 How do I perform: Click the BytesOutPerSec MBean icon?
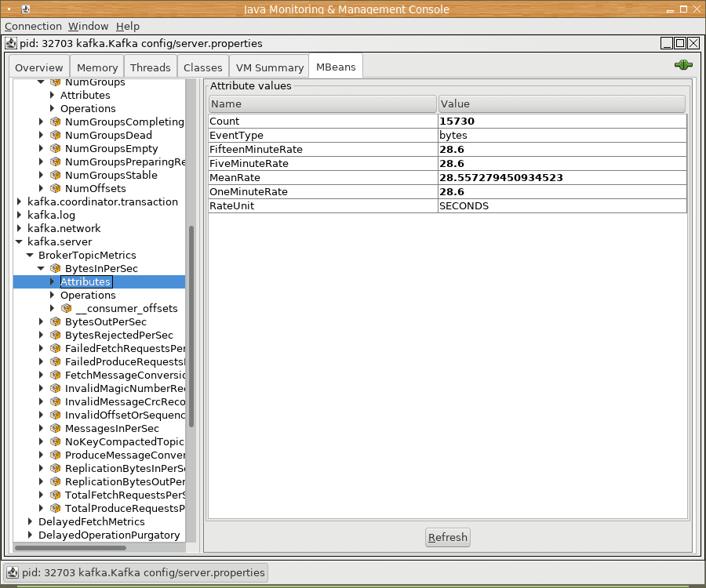point(56,321)
